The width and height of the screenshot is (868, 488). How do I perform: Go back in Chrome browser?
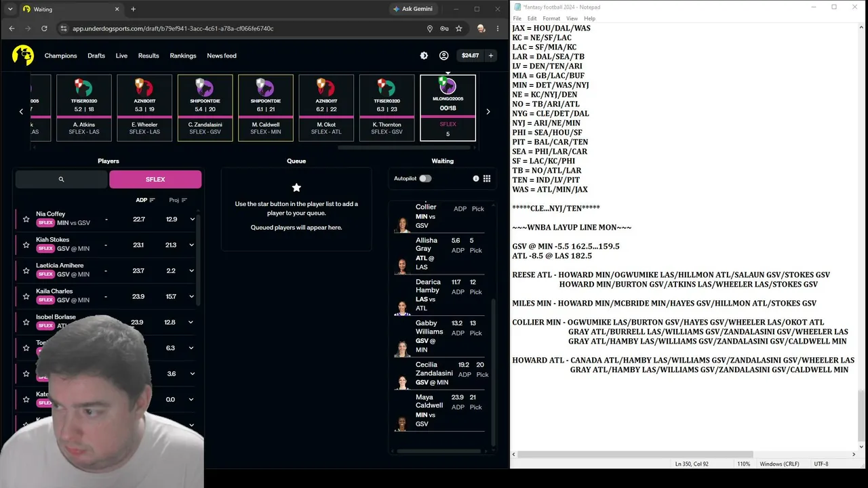[12, 28]
